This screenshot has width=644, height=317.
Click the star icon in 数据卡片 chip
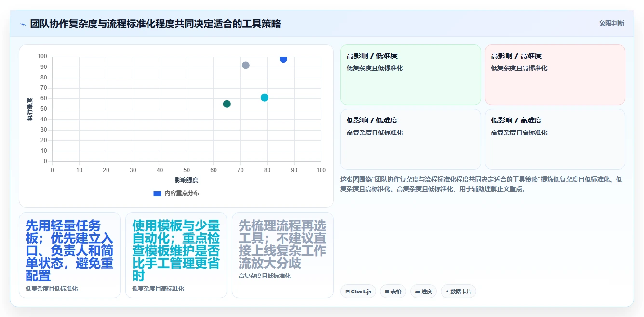tap(447, 291)
